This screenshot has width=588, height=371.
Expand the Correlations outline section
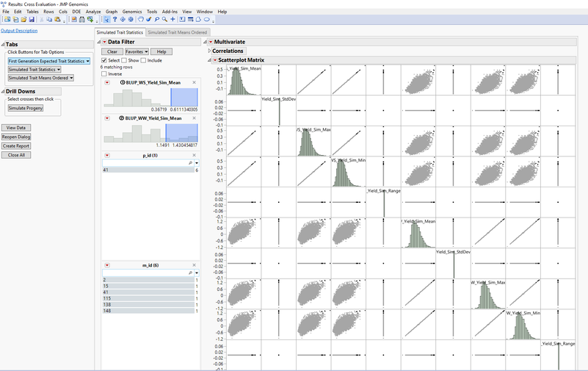(210, 51)
